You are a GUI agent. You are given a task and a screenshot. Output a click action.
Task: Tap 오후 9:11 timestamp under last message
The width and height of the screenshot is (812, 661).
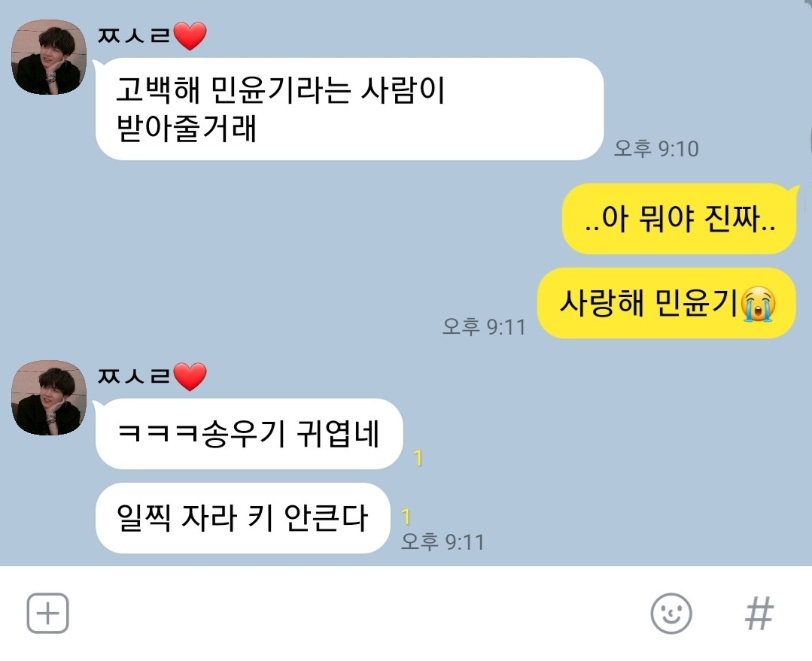click(x=442, y=542)
